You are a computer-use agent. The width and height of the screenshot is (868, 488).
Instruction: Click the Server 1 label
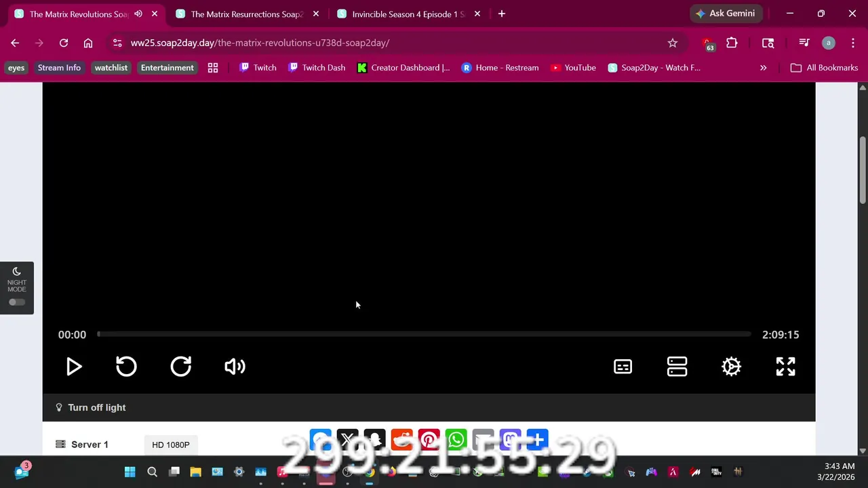[90, 445]
